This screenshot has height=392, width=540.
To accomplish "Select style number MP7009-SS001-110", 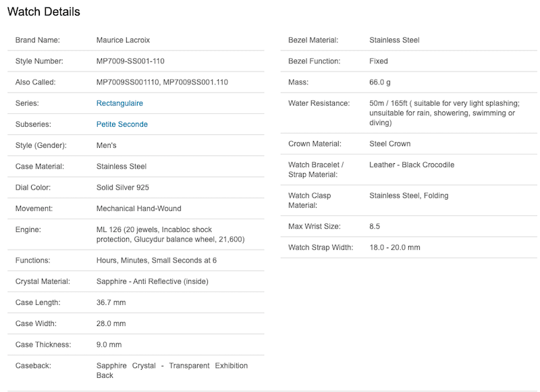I will click(130, 61).
